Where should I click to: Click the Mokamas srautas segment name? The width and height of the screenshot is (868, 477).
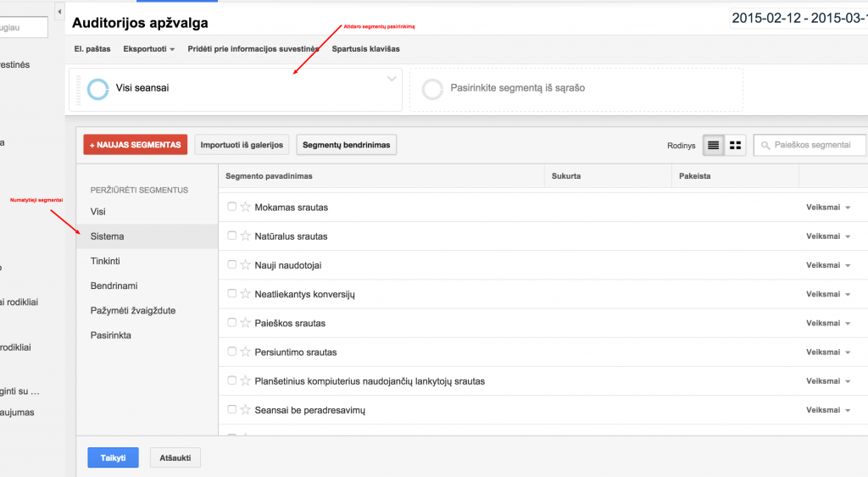(292, 208)
